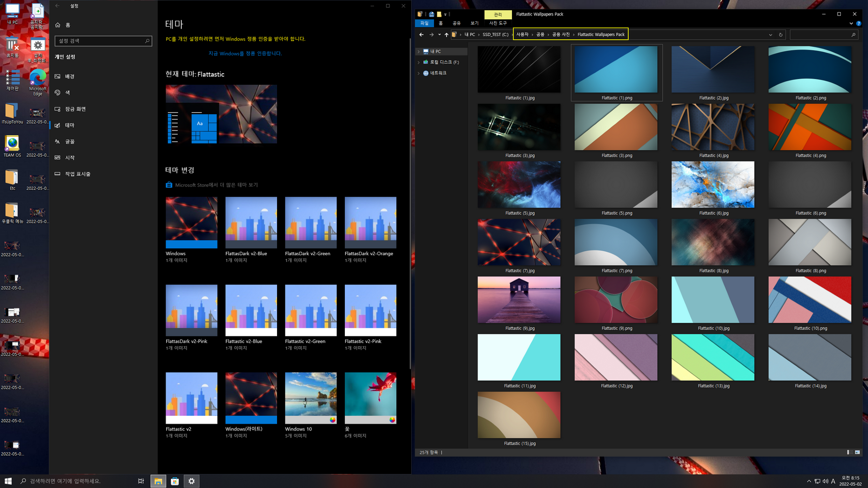Switch to the 보기 ribbon tab
The width and height of the screenshot is (868, 488).
474,23
